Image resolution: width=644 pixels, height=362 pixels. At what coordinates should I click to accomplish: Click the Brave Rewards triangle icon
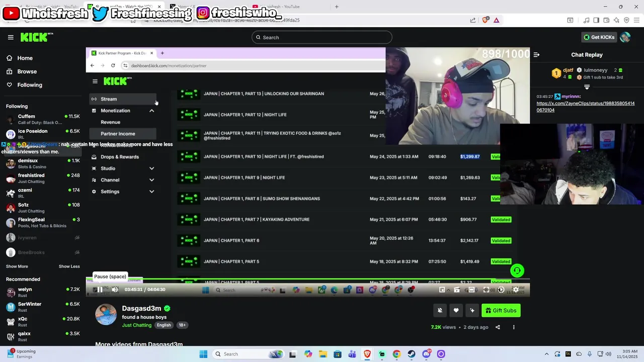pyautogui.click(x=496, y=20)
